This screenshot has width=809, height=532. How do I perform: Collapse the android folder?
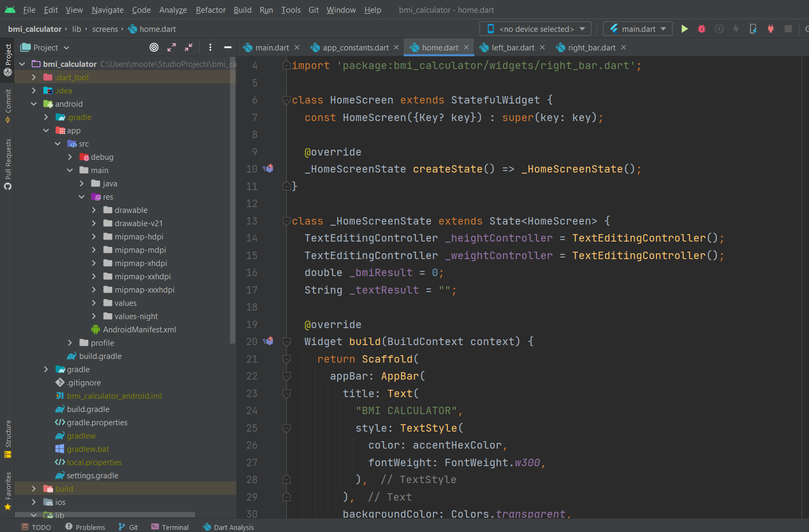[34, 104]
